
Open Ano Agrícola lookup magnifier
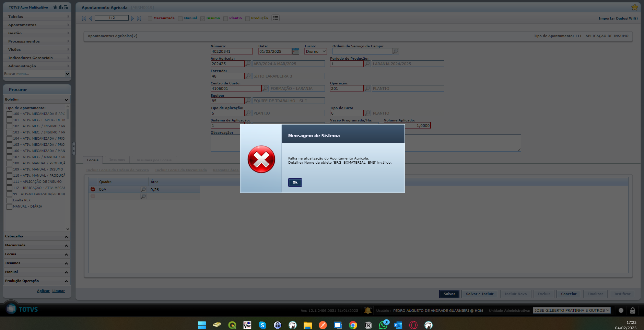point(248,64)
